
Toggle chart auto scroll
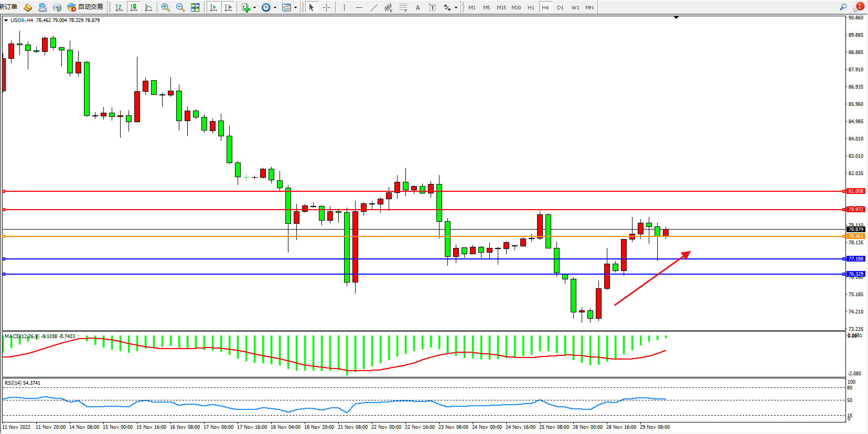point(213,7)
